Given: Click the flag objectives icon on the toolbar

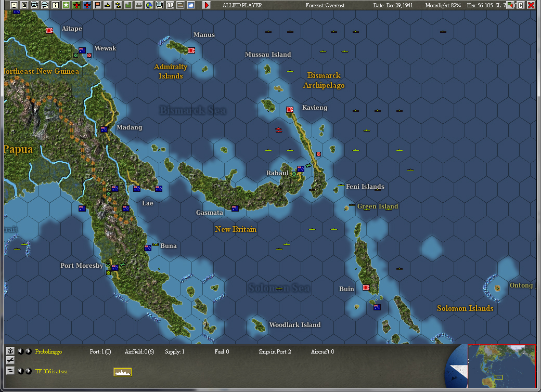Looking at the screenshot, I should [97, 5].
